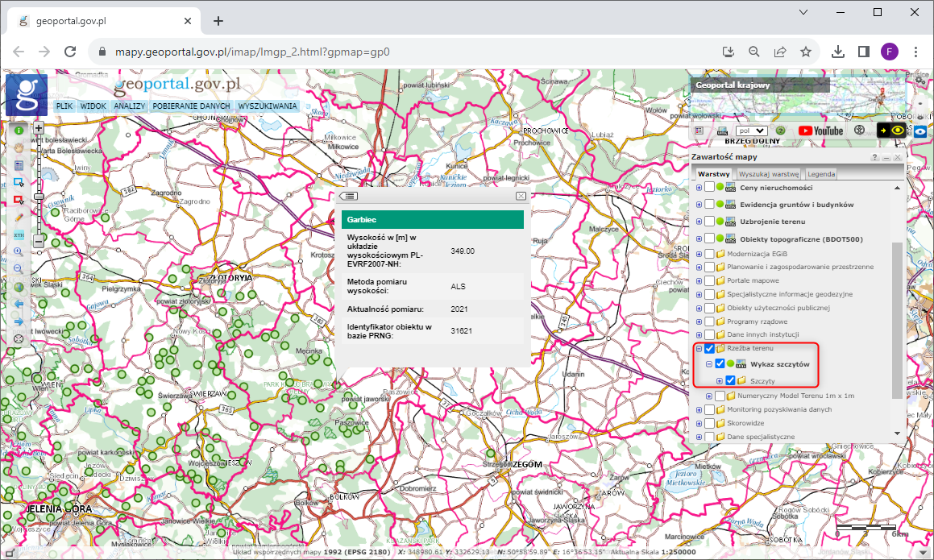Click the map zoom-in plus button
Viewport: 934px width, 560px height.
pyautogui.click(x=38, y=128)
